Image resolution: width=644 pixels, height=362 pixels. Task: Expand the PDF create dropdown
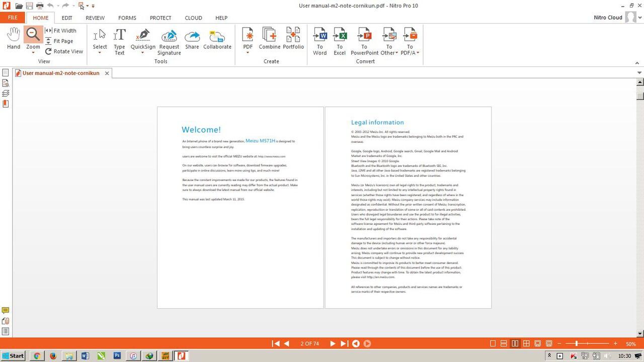248,53
